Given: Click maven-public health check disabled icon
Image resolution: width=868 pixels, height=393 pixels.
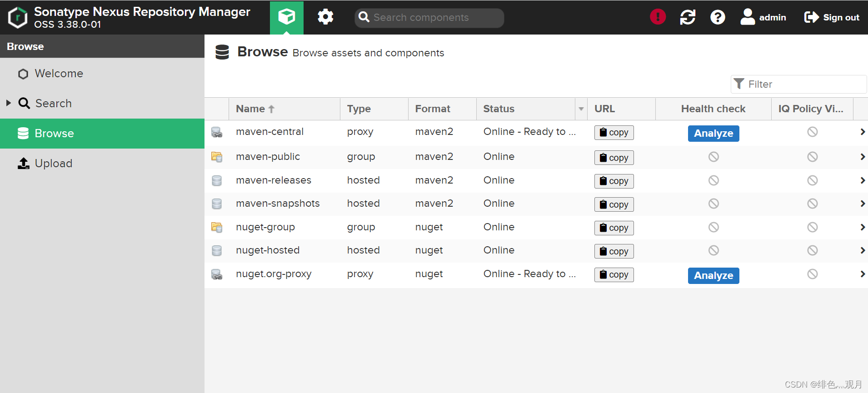Looking at the screenshot, I should click(x=713, y=157).
